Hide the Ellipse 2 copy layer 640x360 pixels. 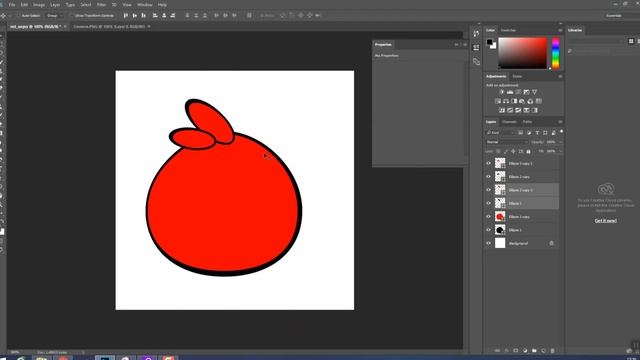coord(489,177)
